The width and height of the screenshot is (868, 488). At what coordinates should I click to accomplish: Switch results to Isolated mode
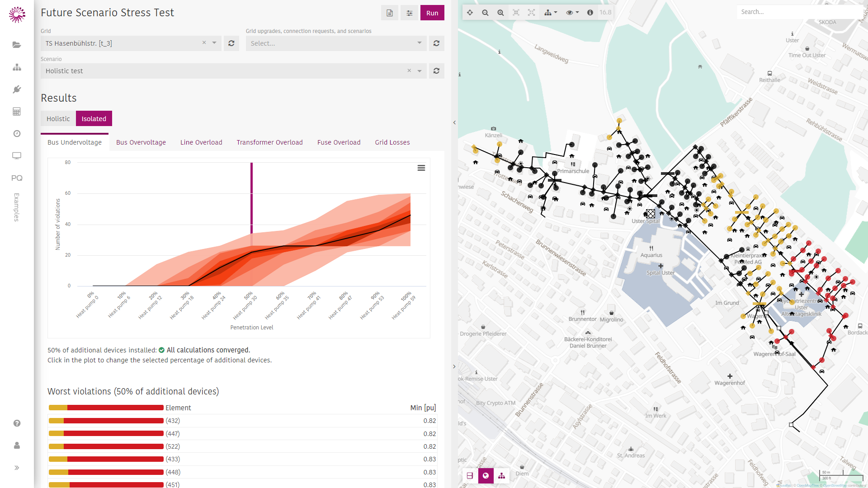tap(94, 118)
